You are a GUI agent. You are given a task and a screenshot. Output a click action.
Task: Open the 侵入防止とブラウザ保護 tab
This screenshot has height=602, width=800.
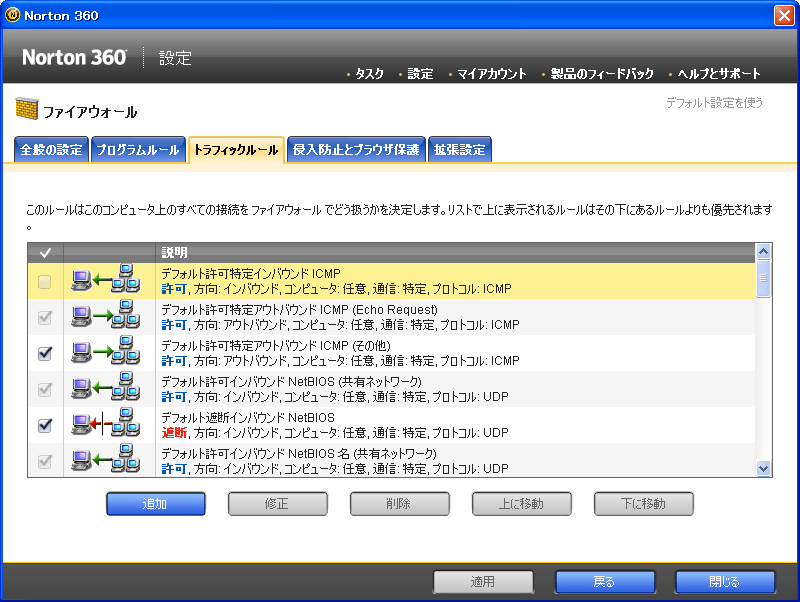point(356,149)
